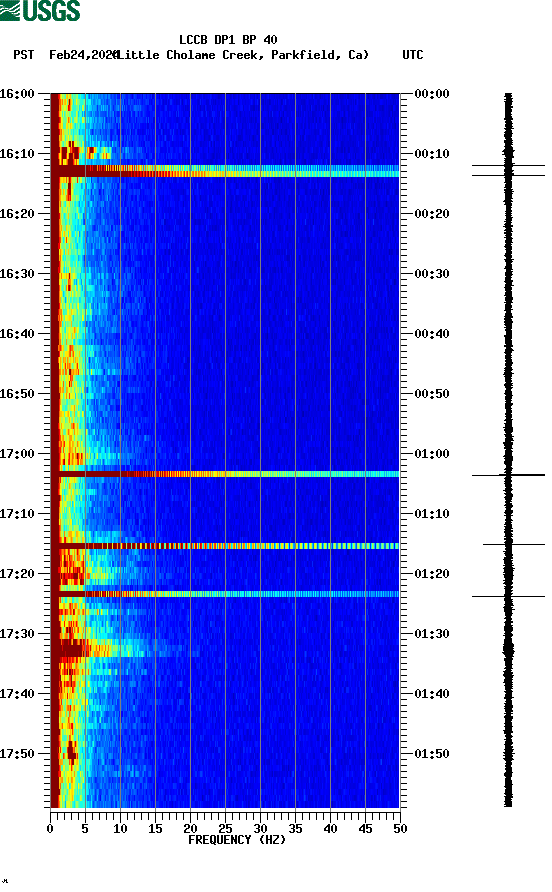Click the 00:40 UTC time label
The height and width of the screenshot is (892, 552).
(432, 333)
